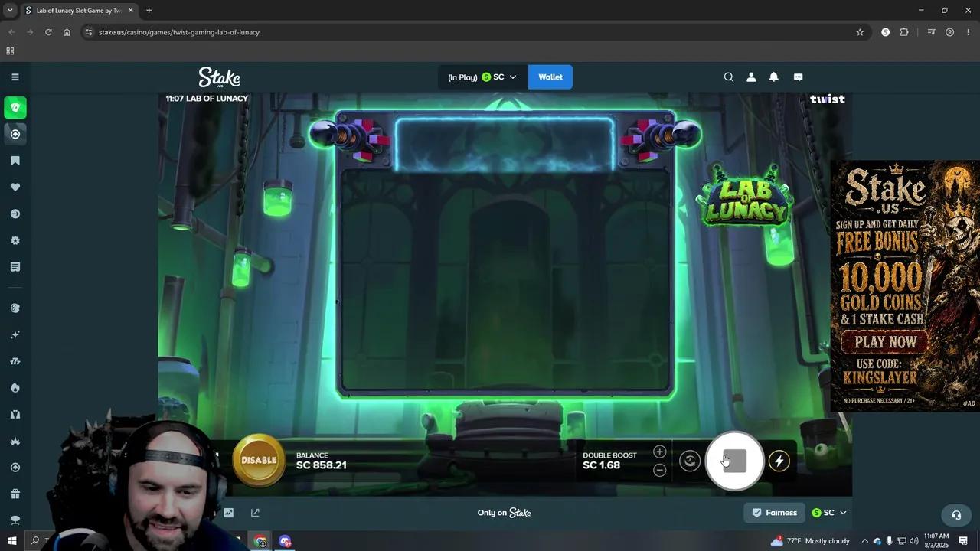Open a new Chrome tab
The height and width of the screenshot is (551, 980).
(149, 11)
